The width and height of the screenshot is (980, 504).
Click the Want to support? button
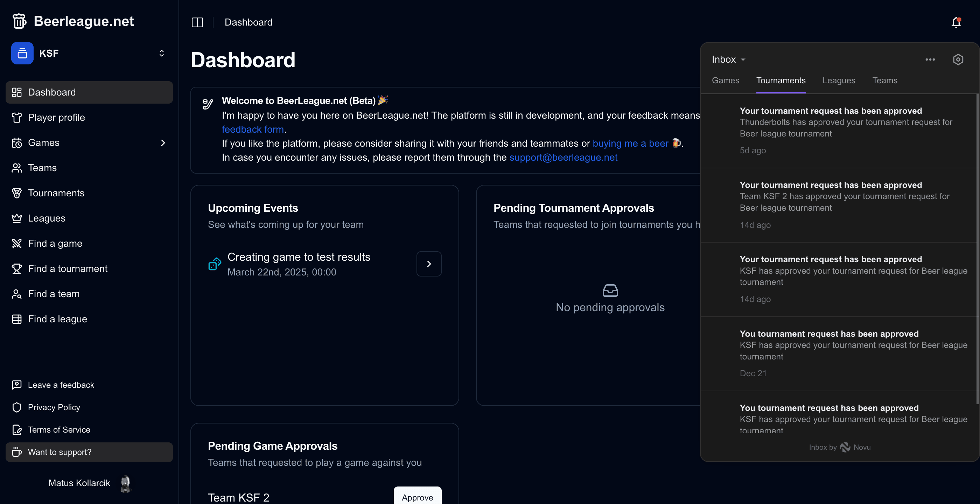[89, 452]
